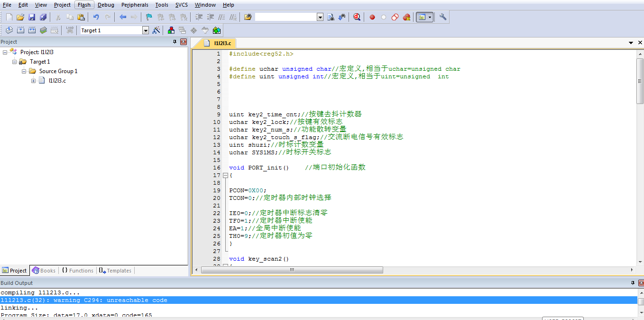Open the Project menu
The height and width of the screenshot is (320, 644).
click(62, 5)
